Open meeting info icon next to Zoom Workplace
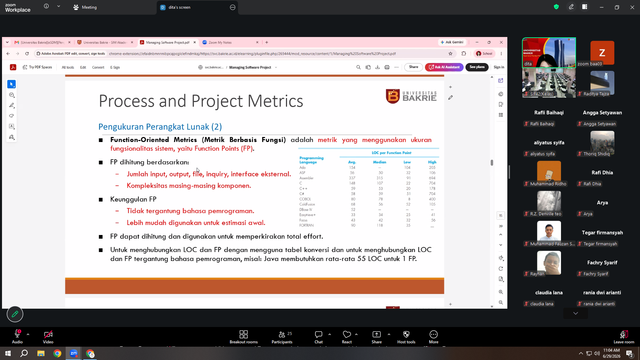The image size is (640, 360). 46,7
